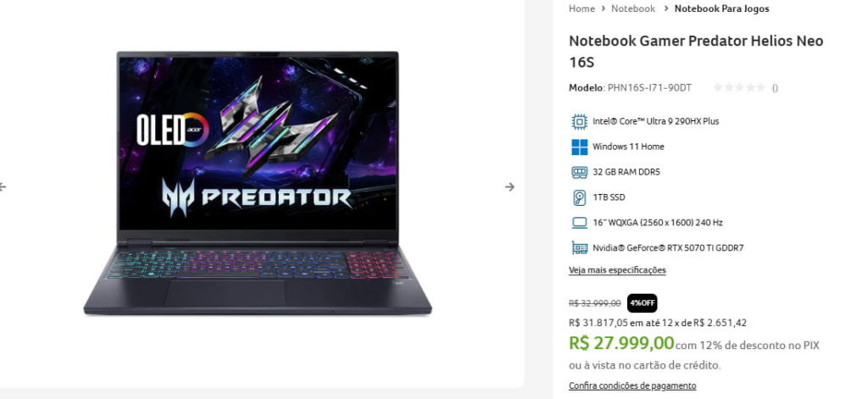This screenshot has width=868, height=399.
Task: Click the RAM memory icon
Action: (579, 172)
